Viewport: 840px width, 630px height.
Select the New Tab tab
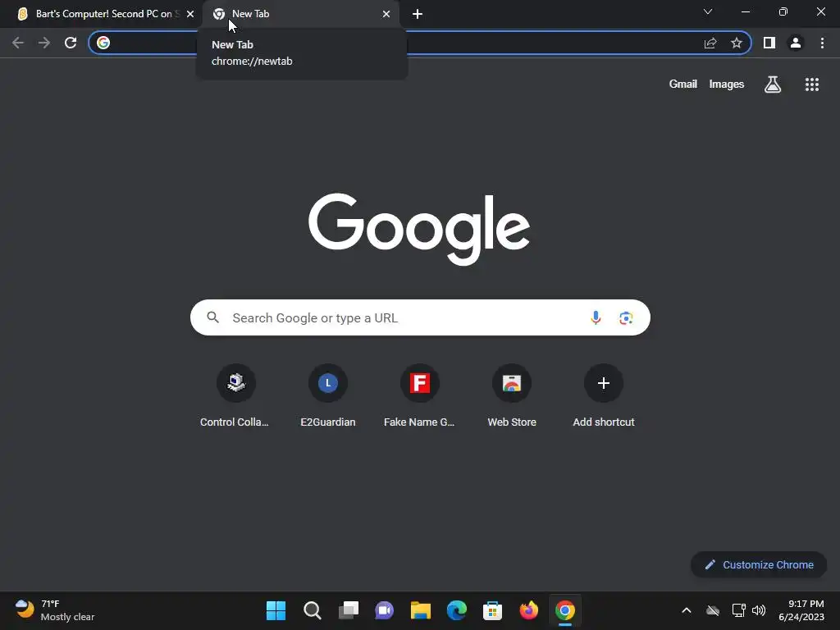[302, 14]
